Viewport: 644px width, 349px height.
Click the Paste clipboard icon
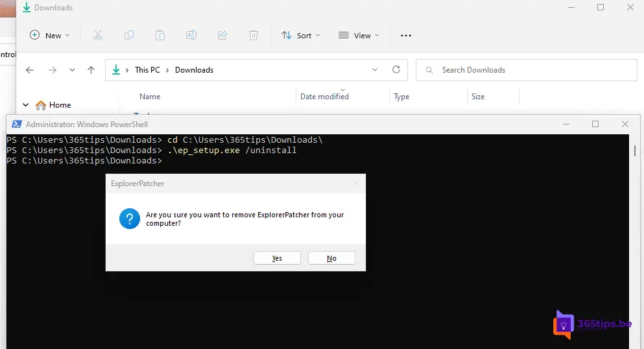(160, 35)
